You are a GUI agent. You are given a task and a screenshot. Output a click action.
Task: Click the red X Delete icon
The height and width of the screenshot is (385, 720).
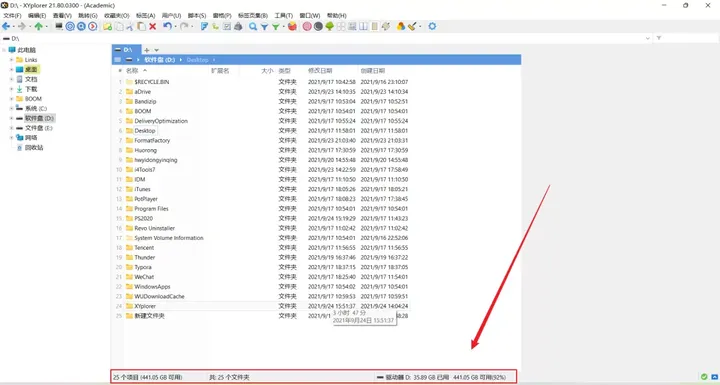pos(152,27)
